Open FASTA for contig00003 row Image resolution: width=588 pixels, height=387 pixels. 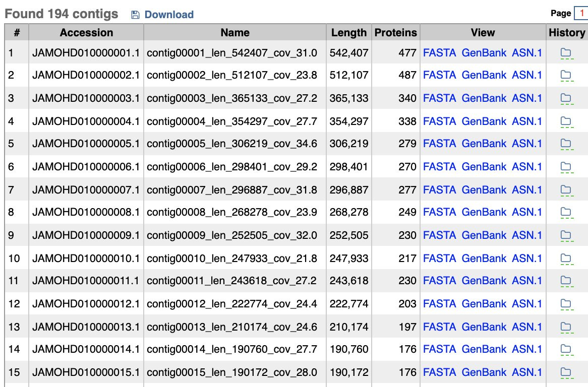tap(440, 98)
